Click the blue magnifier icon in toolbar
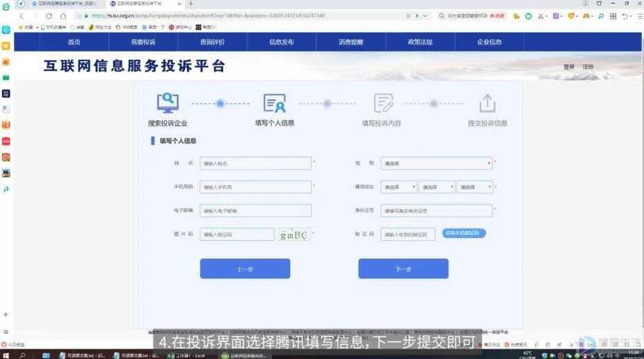 point(601,16)
